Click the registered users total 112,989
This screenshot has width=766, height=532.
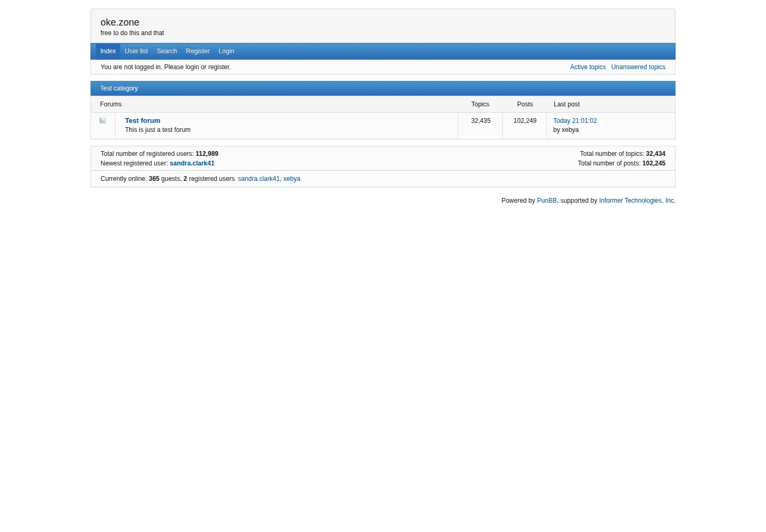point(207,154)
